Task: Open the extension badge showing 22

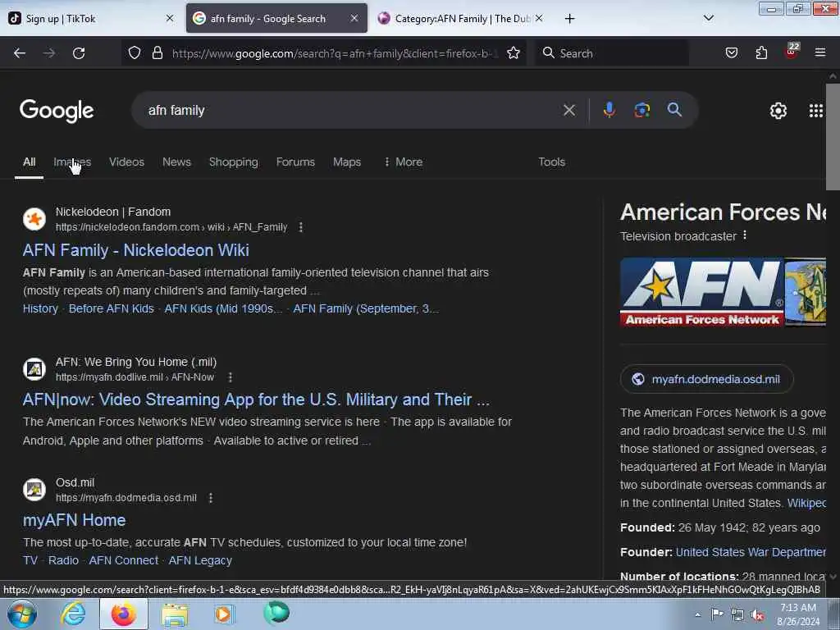Action: pyautogui.click(x=792, y=51)
